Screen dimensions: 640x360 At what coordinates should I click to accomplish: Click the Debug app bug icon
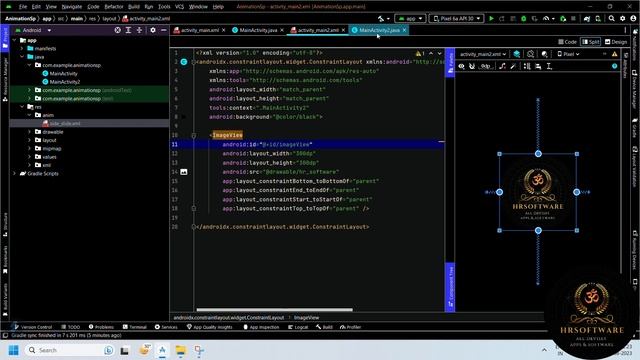pos(524,18)
